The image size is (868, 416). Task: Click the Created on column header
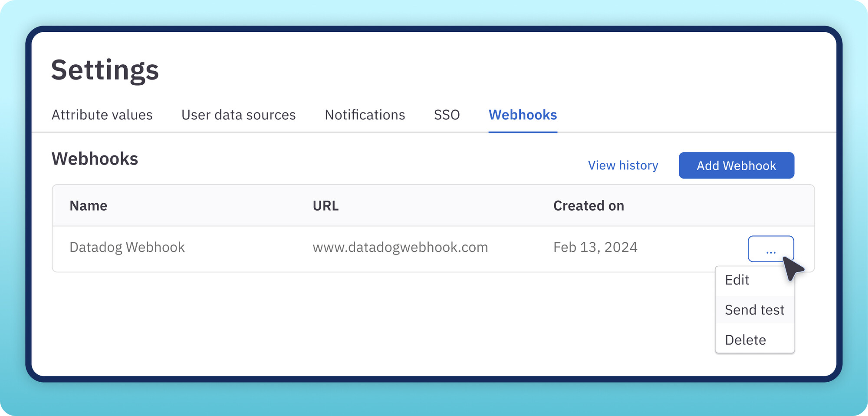pyautogui.click(x=589, y=205)
